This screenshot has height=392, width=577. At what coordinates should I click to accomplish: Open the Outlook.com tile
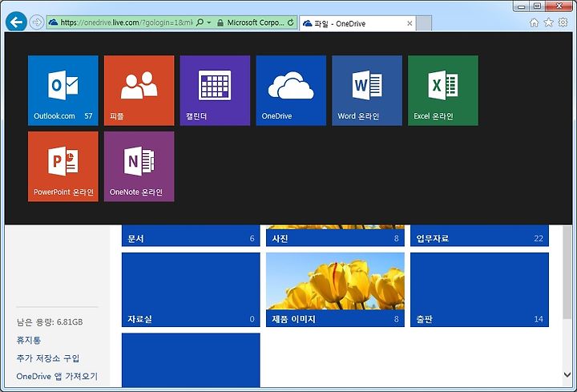click(63, 91)
